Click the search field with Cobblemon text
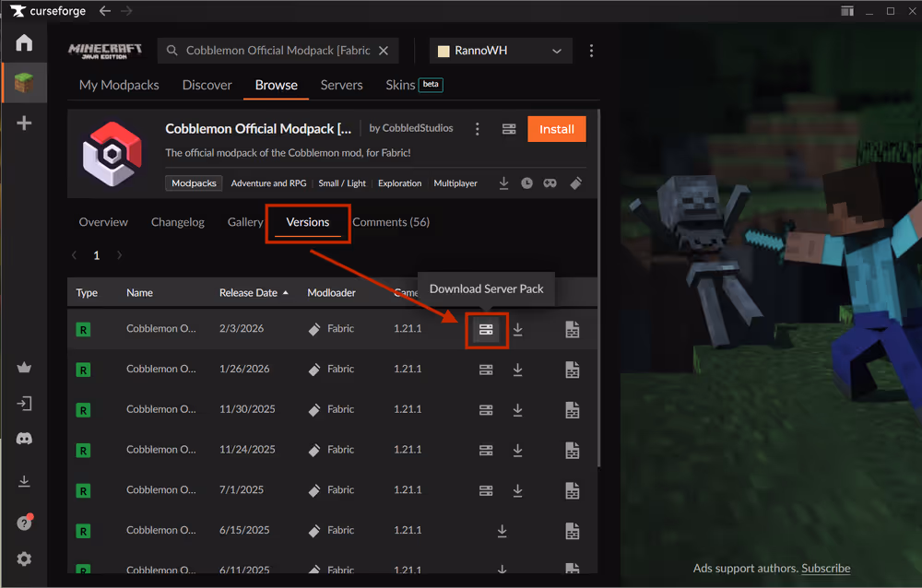This screenshot has height=588, width=922. coord(278,51)
